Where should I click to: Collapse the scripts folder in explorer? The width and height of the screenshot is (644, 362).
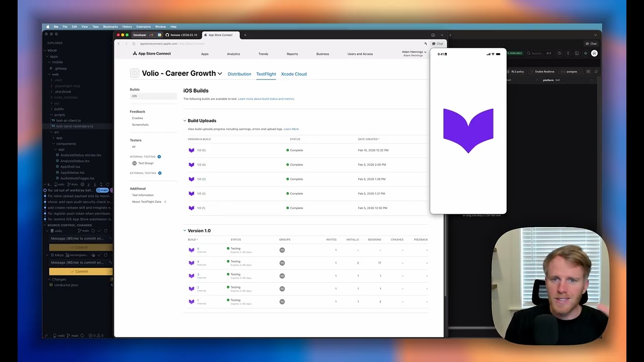pyautogui.click(x=59, y=115)
